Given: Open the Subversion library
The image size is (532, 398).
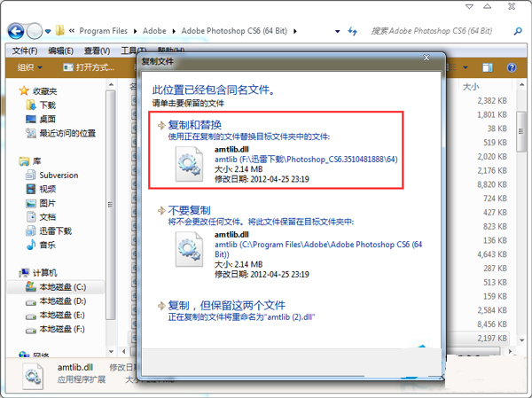Looking at the screenshot, I should 58,176.
